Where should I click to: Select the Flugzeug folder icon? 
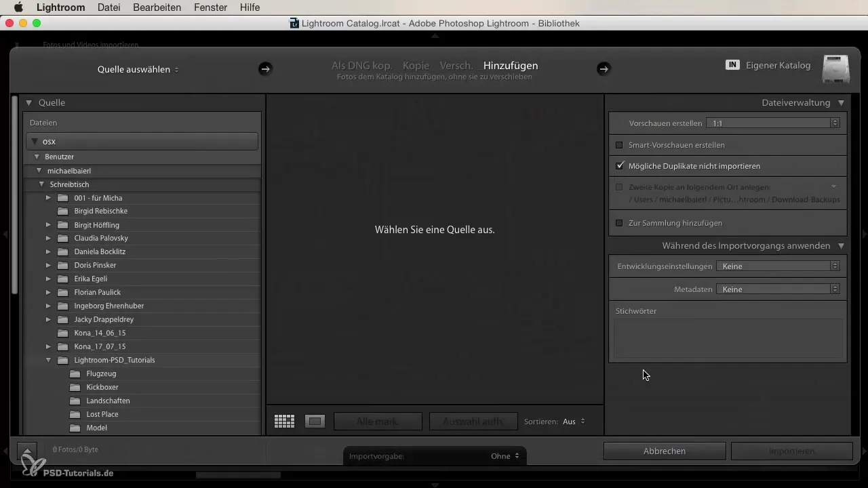[x=75, y=373]
